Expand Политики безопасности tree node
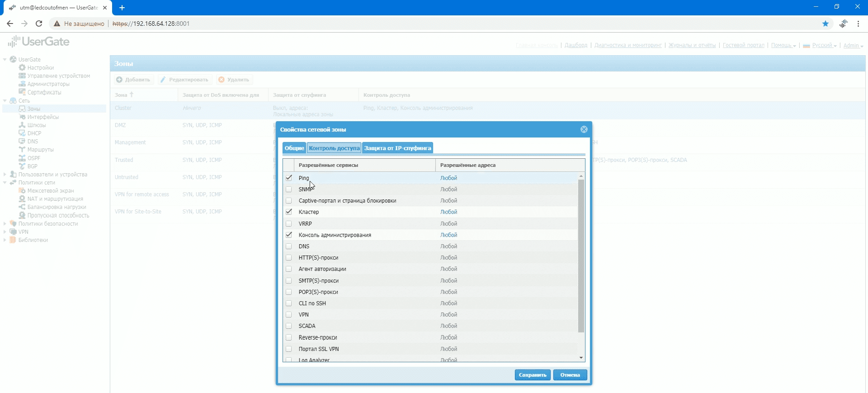The width and height of the screenshot is (868, 393). click(x=5, y=223)
